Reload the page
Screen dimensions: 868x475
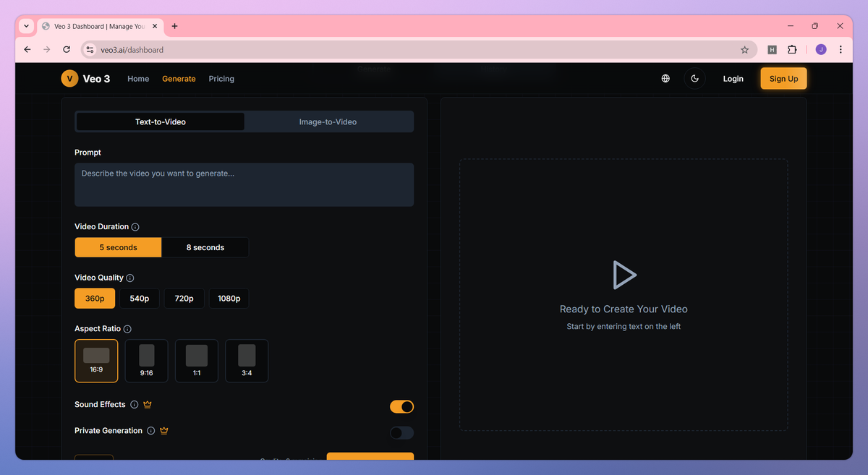point(67,50)
